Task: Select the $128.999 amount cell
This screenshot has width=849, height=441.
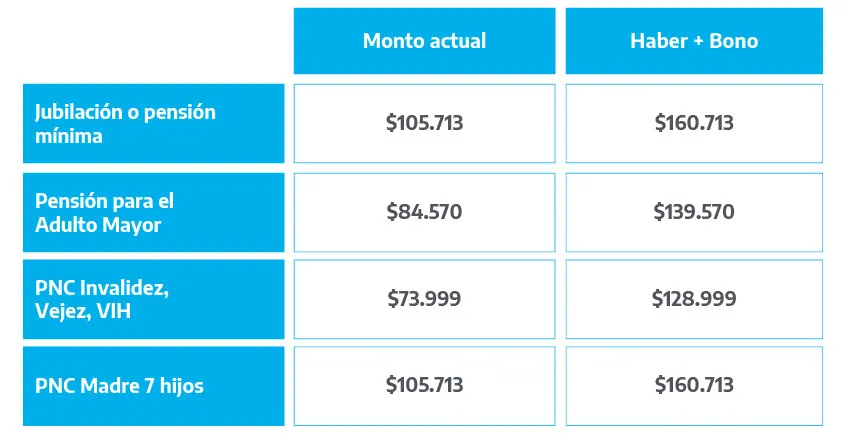Action: (694, 299)
